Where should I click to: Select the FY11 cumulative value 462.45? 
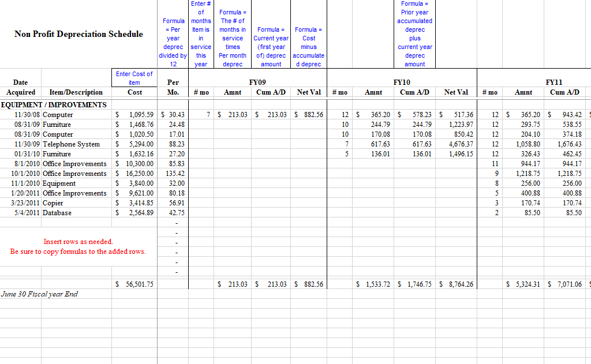[572, 154]
